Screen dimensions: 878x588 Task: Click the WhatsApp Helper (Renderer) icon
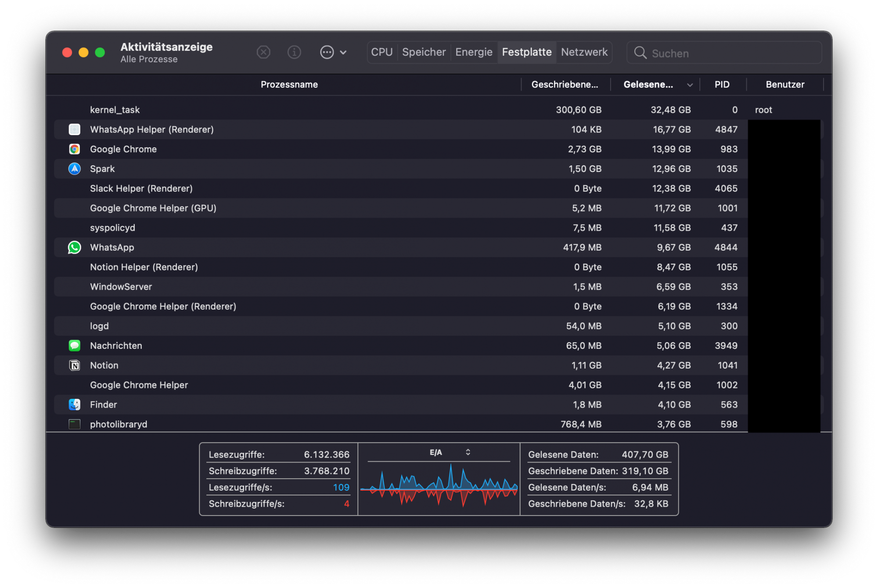tap(75, 129)
